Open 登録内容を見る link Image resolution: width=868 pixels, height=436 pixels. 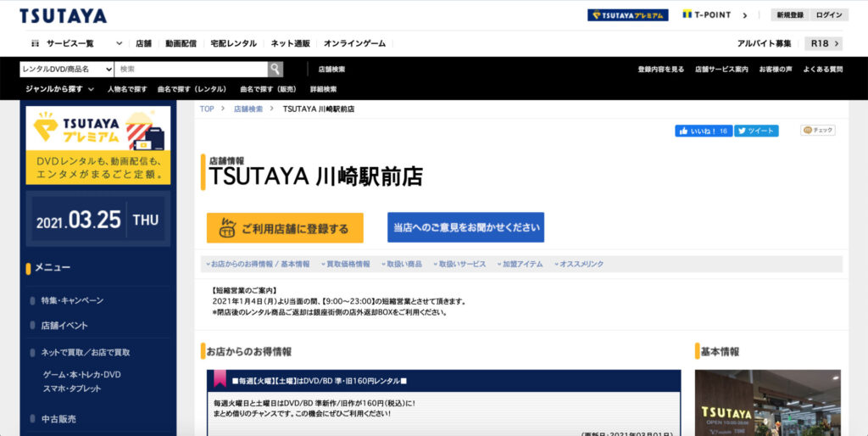coord(661,70)
